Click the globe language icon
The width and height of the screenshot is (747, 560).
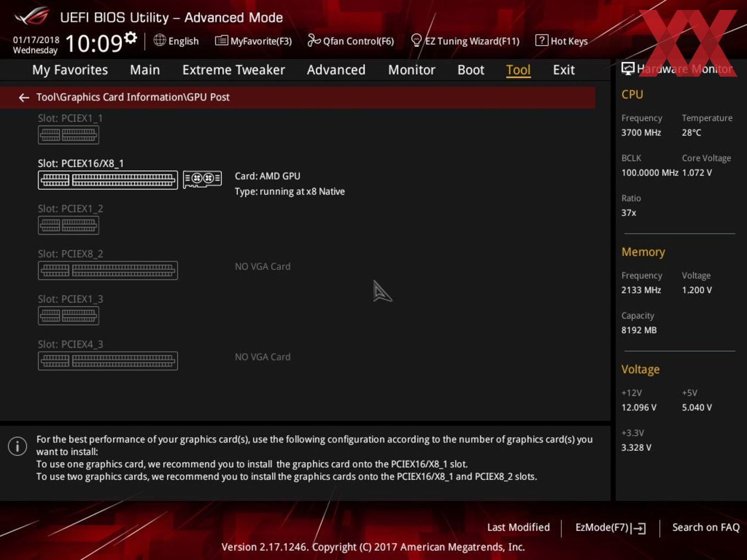click(159, 40)
